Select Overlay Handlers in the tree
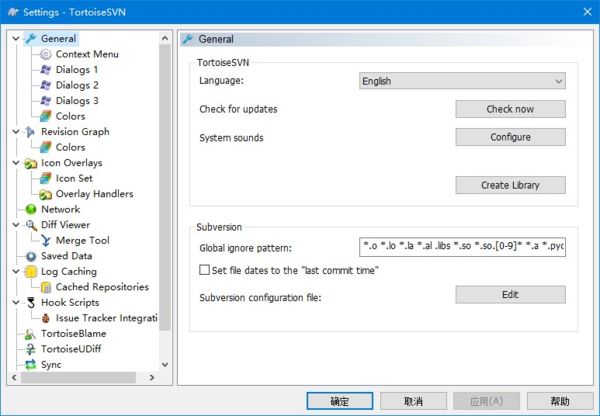This screenshot has height=416, width=600. point(94,194)
